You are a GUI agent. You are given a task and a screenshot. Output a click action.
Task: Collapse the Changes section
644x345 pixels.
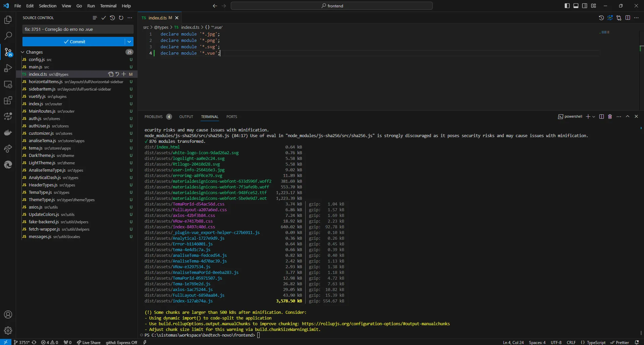pos(23,52)
